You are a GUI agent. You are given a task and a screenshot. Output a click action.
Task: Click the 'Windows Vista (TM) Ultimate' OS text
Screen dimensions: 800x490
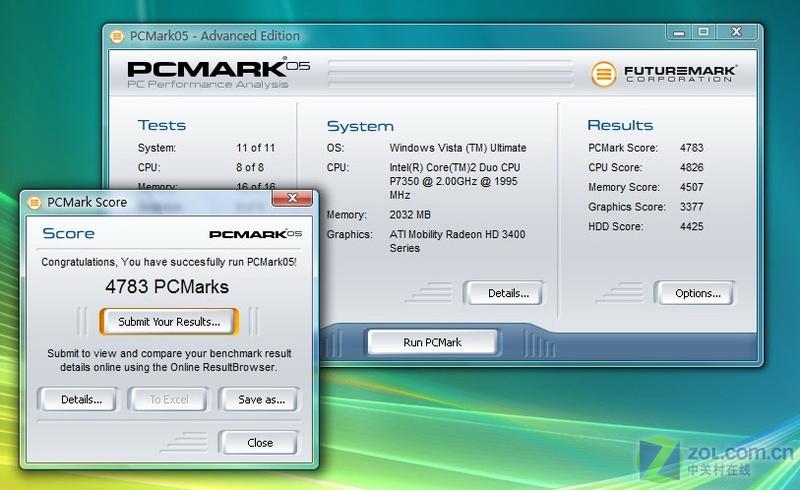click(x=458, y=148)
